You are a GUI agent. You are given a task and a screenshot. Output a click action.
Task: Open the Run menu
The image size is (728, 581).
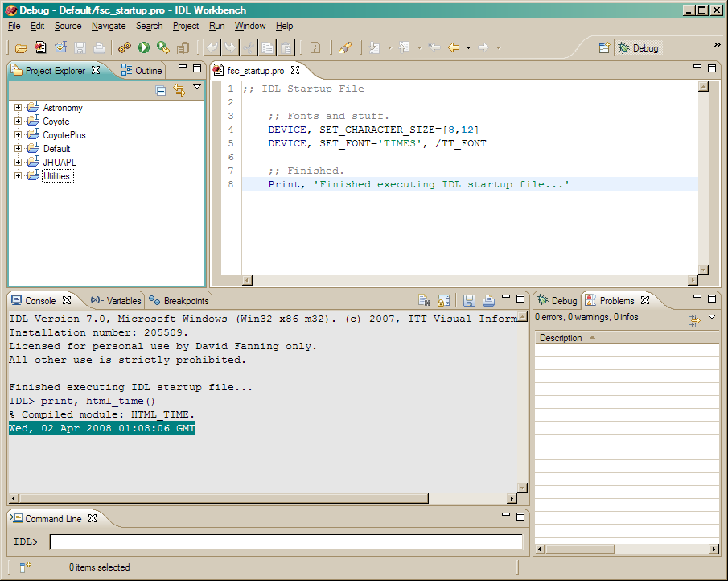[216, 25]
